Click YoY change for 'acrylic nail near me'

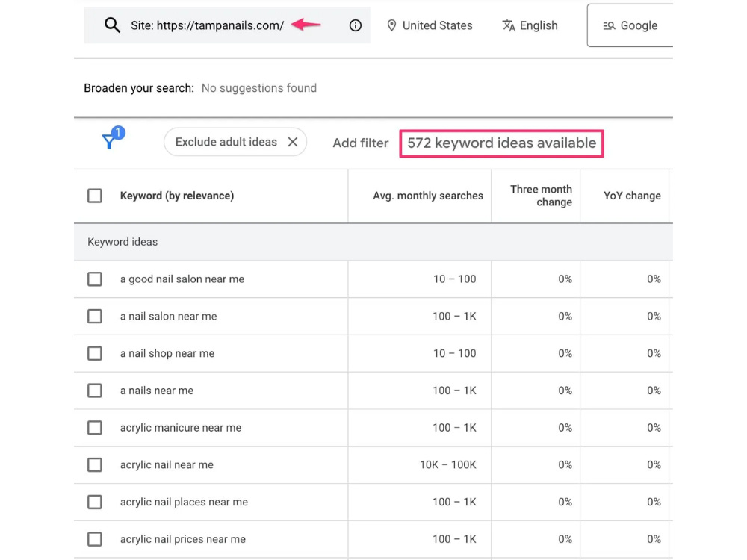click(654, 464)
